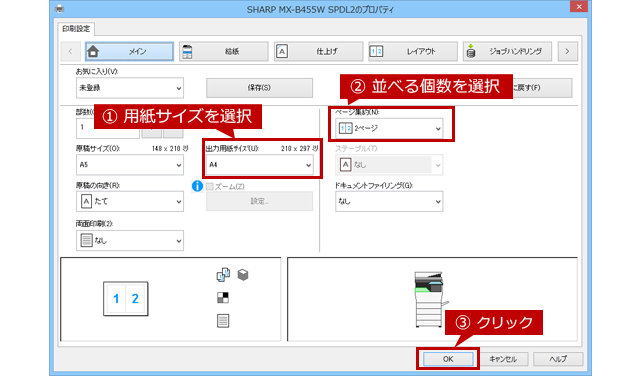This screenshot has width=640, height=376.
Task: Click the 1|2 layout icon on レイアウト tab
Action: (x=376, y=51)
